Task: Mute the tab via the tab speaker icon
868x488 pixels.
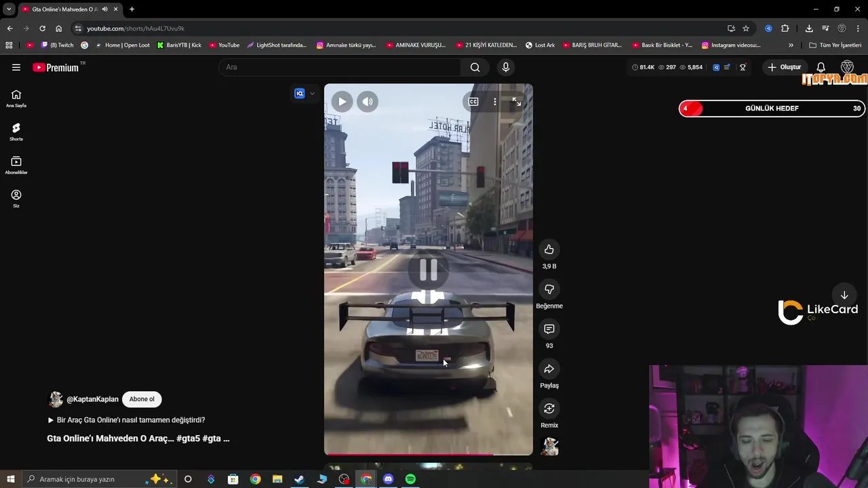Action: [x=104, y=9]
